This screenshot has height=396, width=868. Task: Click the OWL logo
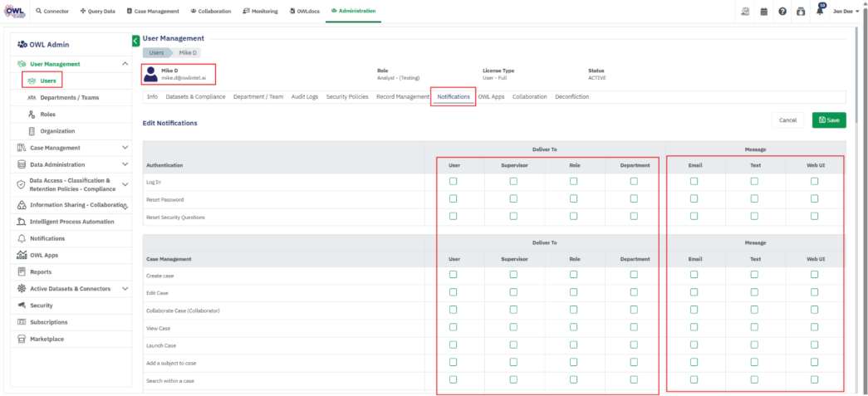pos(15,11)
